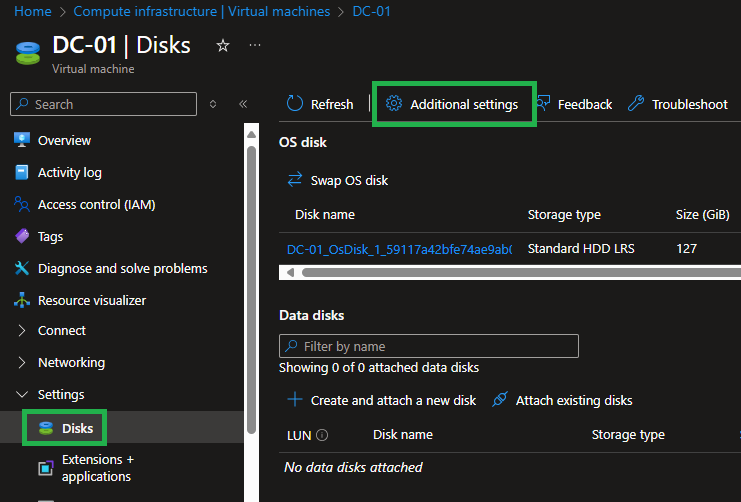Favorite this page with the star icon
Image resolution: width=741 pixels, height=502 pixels.
[223, 46]
